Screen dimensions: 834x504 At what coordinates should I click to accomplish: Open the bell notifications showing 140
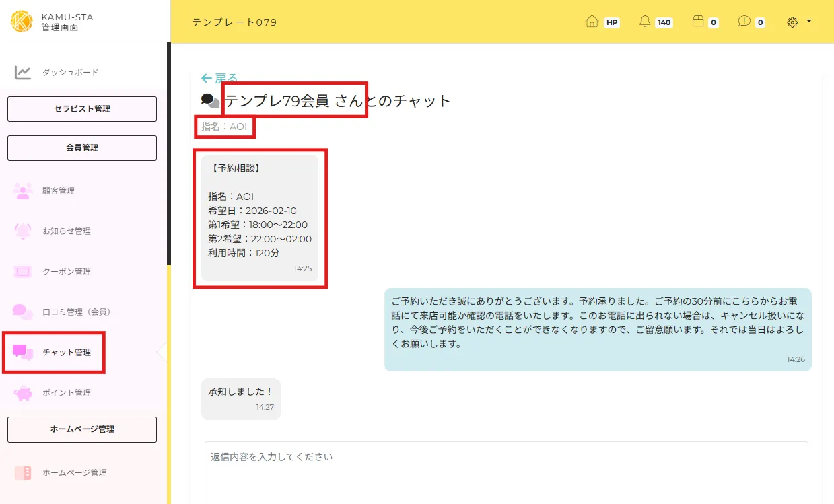point(645,22)
